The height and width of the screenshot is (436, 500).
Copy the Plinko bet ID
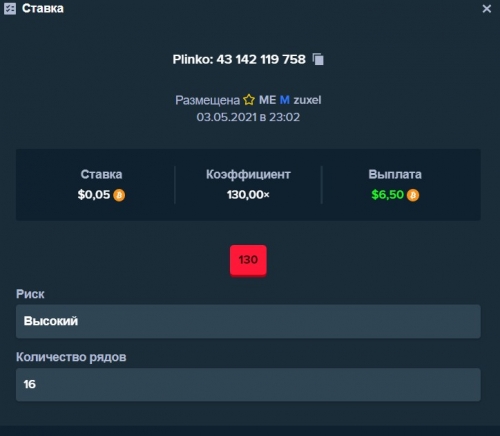point(318,59)
